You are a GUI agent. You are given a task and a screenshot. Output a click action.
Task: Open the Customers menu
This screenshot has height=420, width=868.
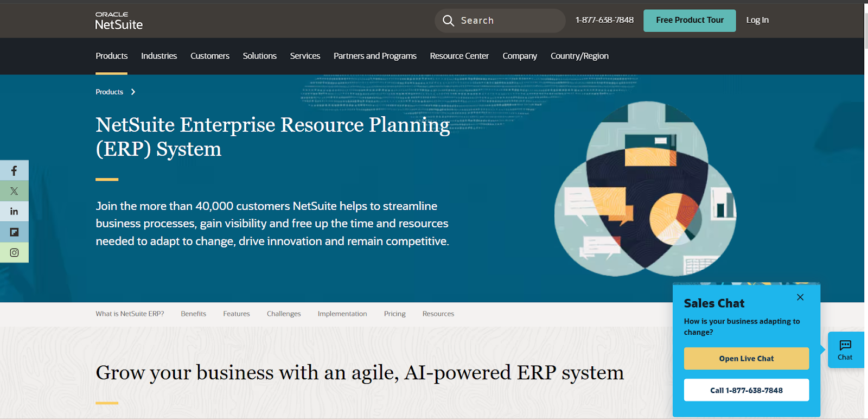[x=210, y=56]
